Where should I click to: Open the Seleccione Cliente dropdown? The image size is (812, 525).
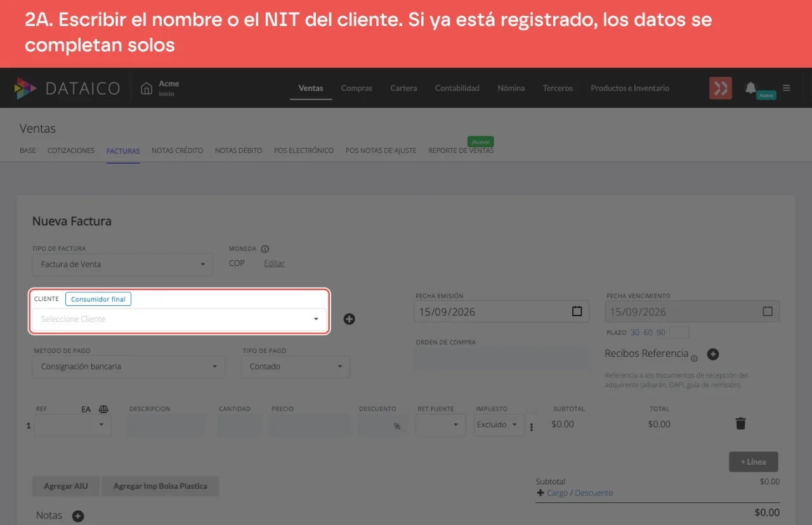click(x=180, y=319)
